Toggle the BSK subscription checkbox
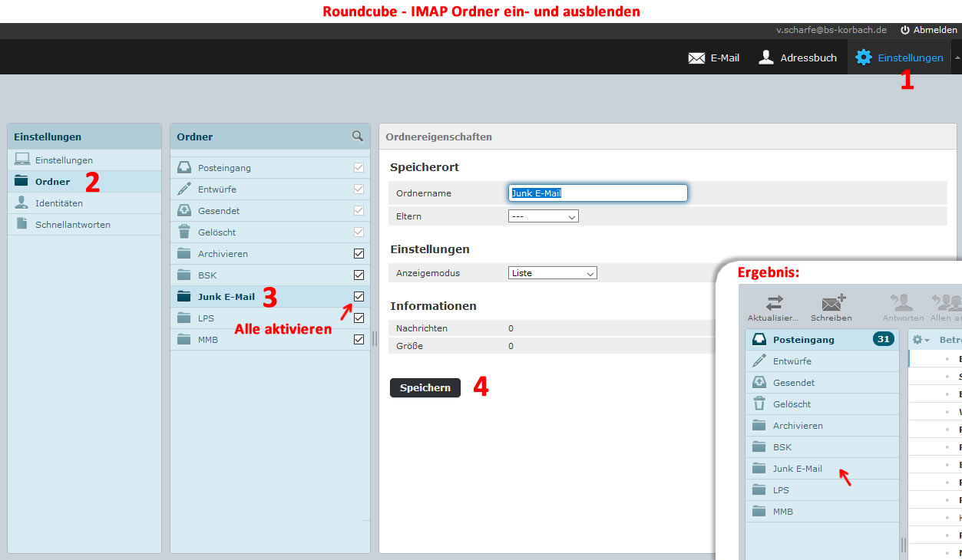 pos(359,275)
